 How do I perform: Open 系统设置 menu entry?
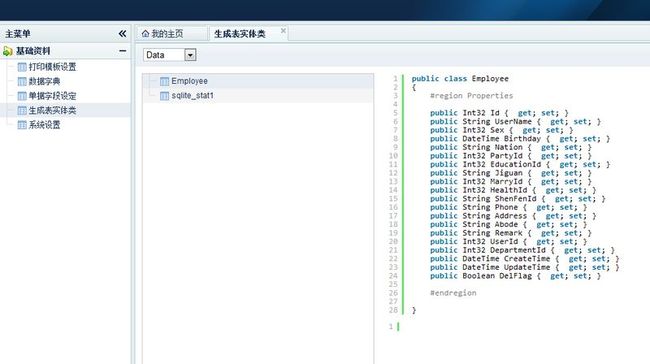pos(44,125)
